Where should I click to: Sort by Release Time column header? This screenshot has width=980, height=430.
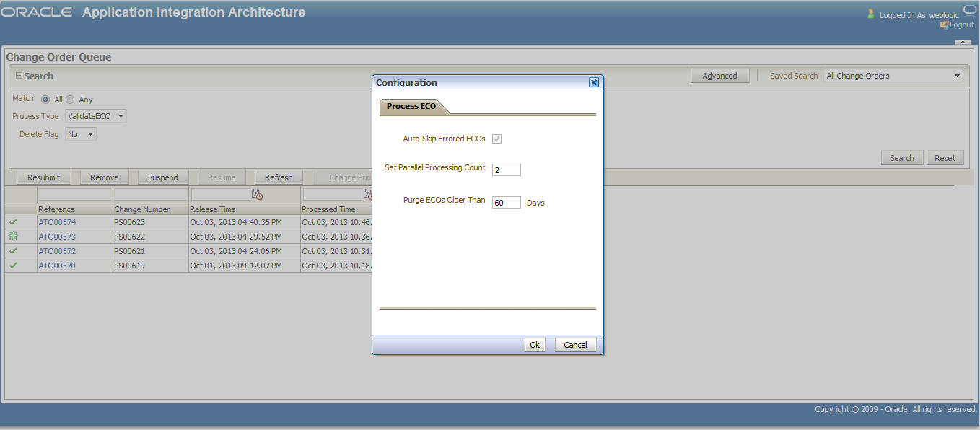tap(244, 209)
